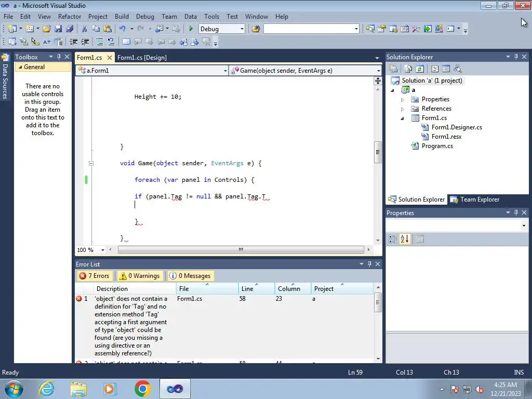
Task: Toggle Show All Files in Solution Explorer
Action: (408, 69)
